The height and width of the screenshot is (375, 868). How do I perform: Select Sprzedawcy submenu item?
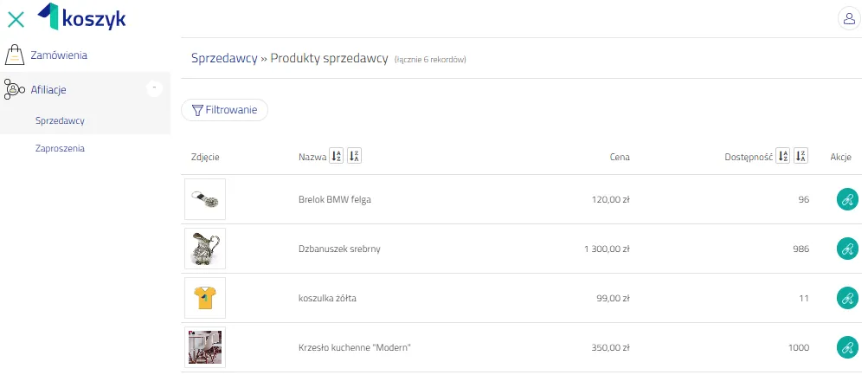(60, 120)
